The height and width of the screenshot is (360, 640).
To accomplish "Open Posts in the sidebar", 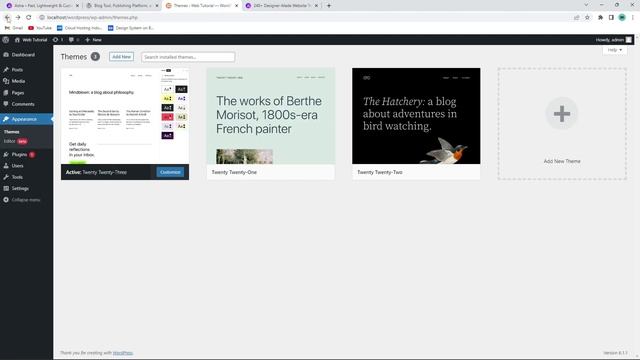I will point(17,70).
